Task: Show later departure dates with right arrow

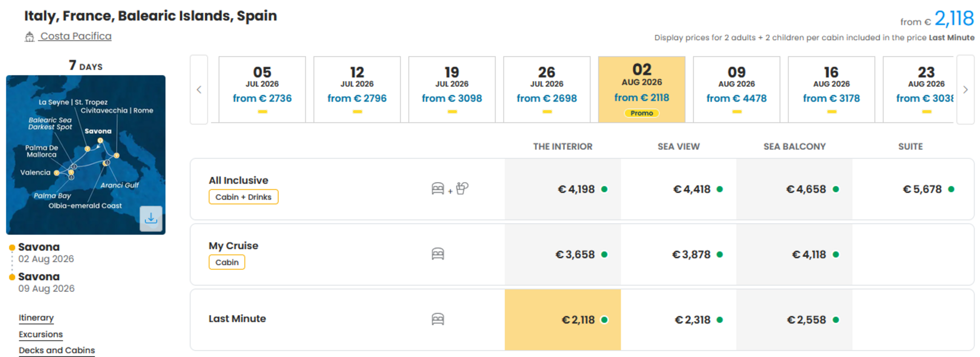Action: click(965, 90)
